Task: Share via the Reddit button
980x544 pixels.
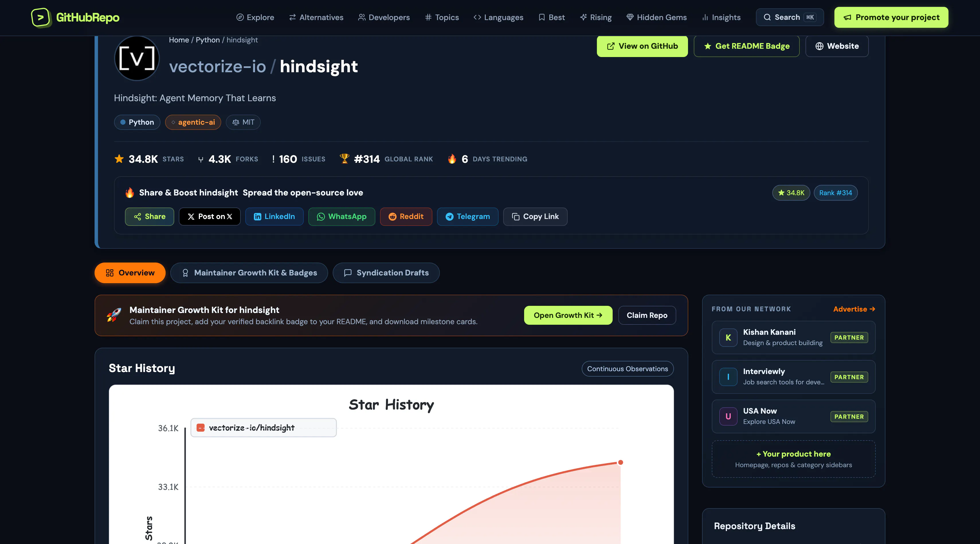Action: [406, 216]
